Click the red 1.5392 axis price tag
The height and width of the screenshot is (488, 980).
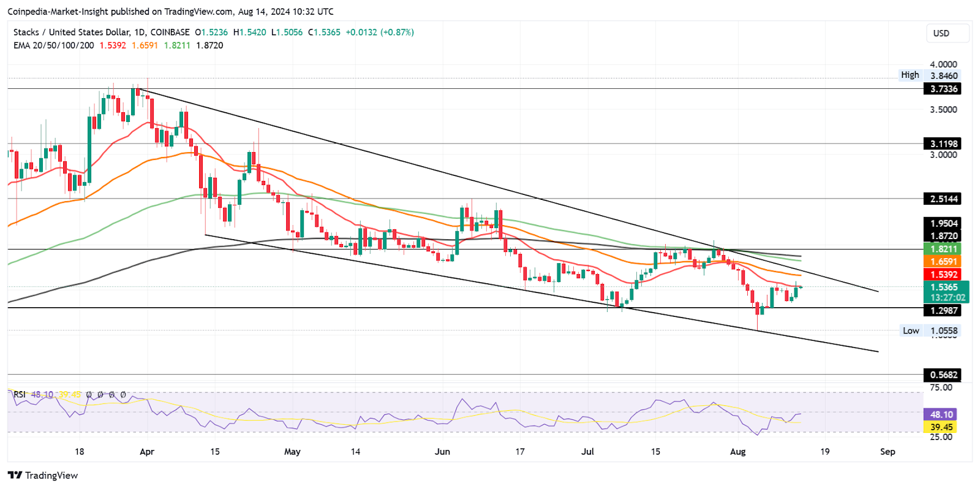[943, 275]
